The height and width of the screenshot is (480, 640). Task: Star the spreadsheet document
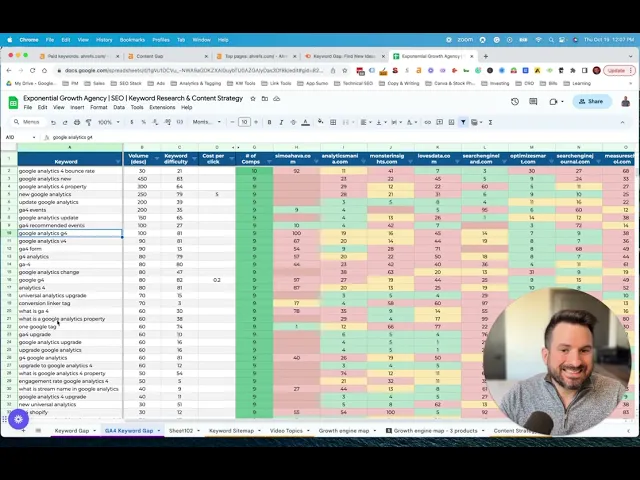tap(253, 98)
